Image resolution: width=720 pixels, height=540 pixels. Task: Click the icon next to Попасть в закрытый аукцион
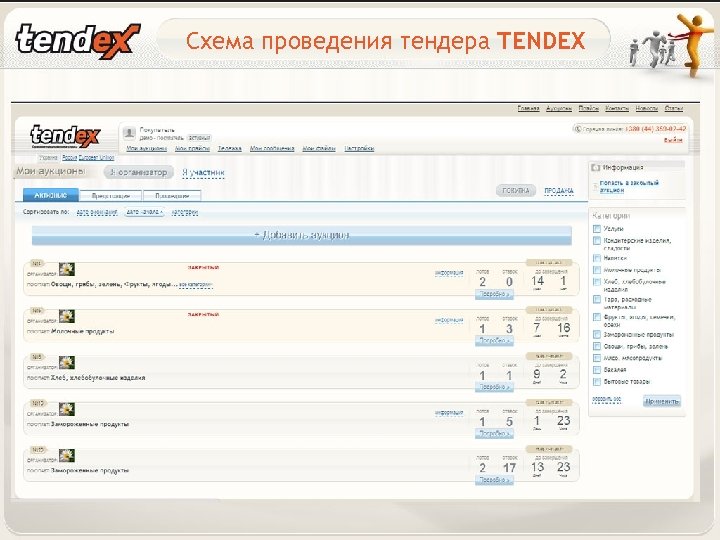[596, 186]
